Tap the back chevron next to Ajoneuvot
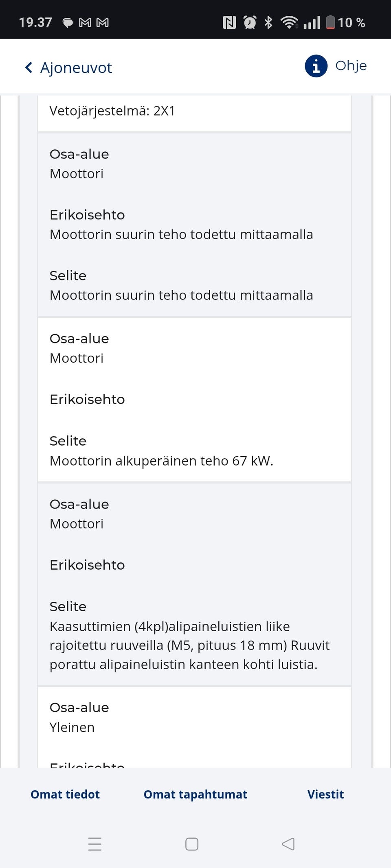Screen dimensions: 391x868 (29, 68)
